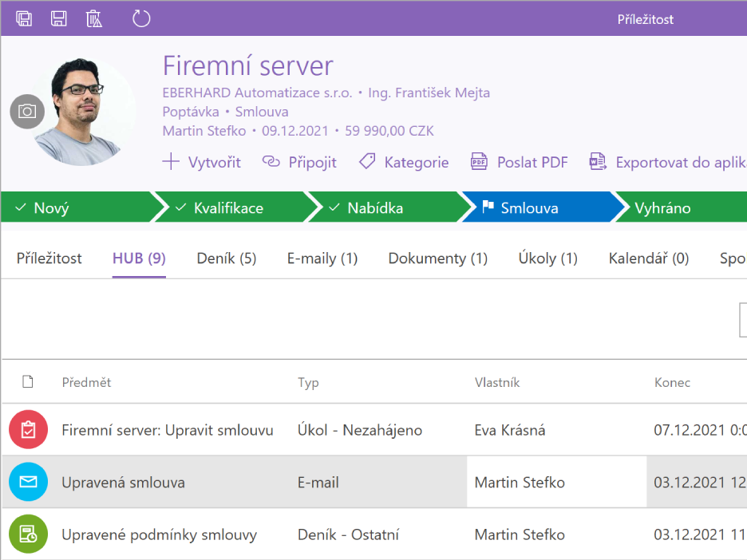Click the Refresh circular arrow icon
Image resolution: width=747 pixels, height=560 pixels.
click(x=141, y=19)
